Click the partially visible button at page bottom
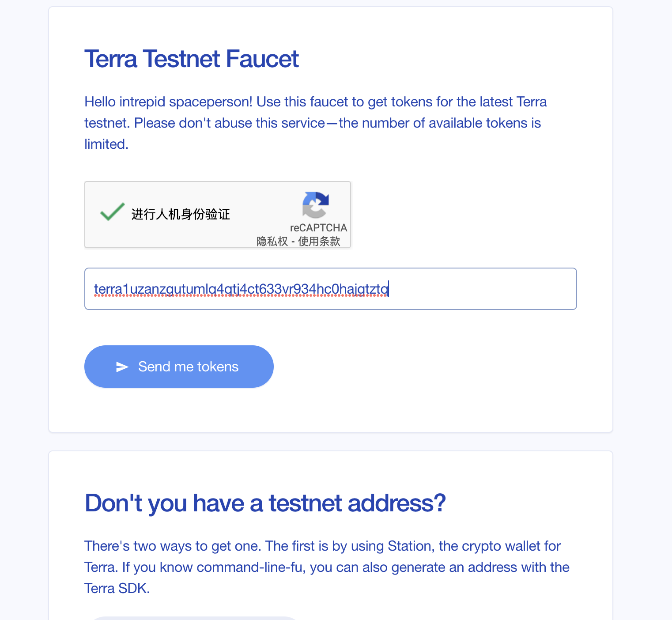Viewport: 672px width, 620px height. coord(194,618)
